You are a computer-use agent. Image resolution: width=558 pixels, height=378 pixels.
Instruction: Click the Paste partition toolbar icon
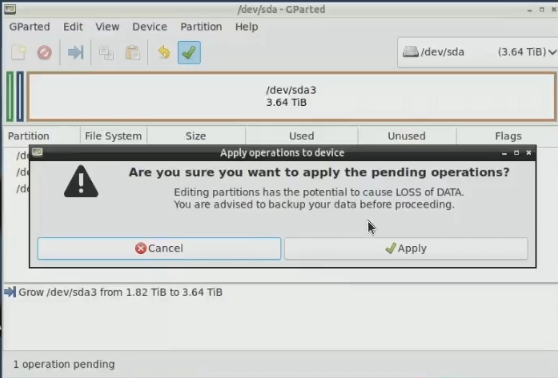pyautogui.click(x=132, y=53)
